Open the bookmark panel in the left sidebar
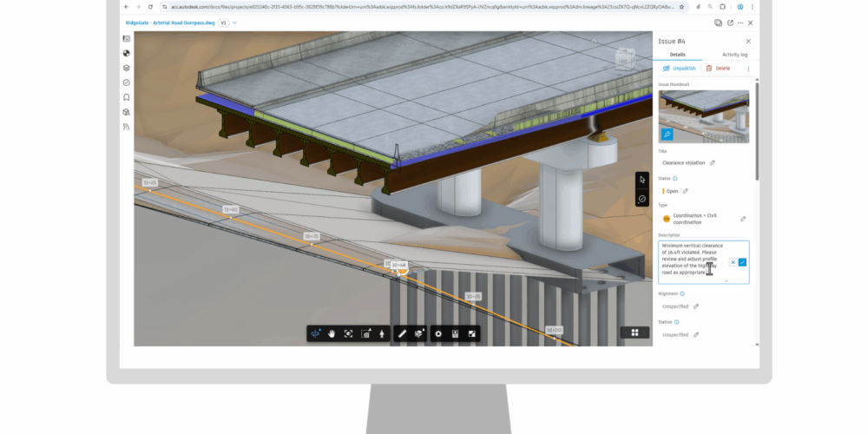 pyautogui.click(x=126, y=97)
